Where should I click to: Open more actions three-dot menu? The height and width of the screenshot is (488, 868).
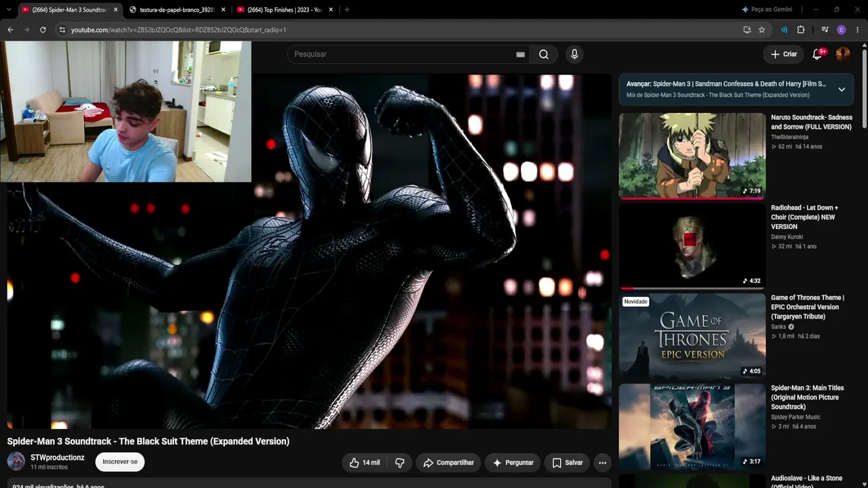point(602,463)
